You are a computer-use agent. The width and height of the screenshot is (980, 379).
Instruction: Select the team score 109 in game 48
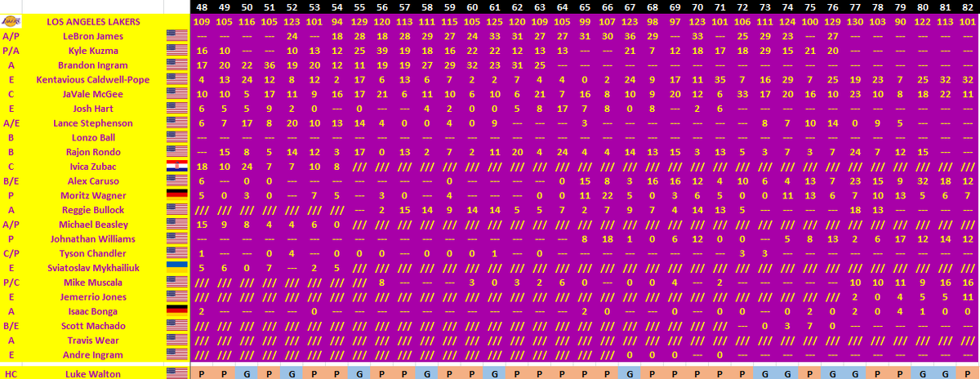[x=202, y=22]
